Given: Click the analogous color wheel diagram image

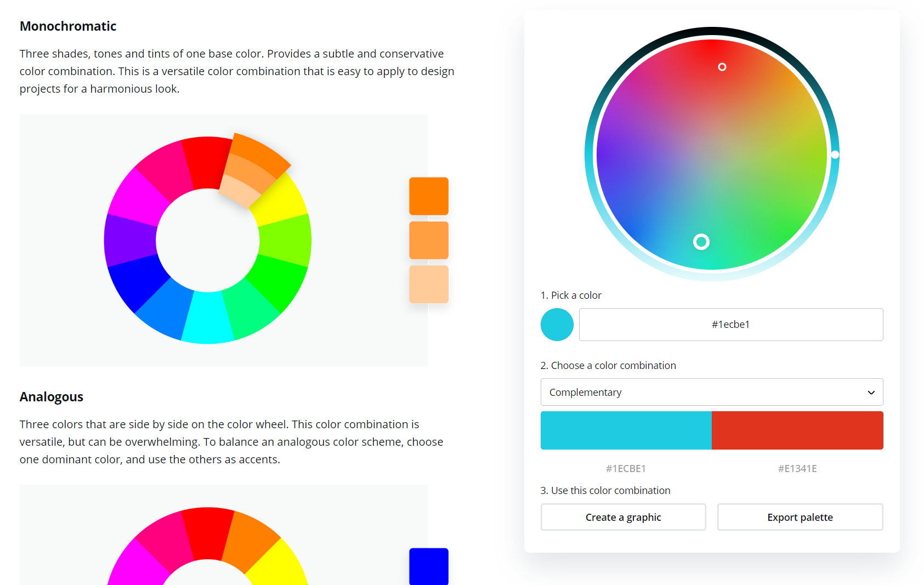Looking at the screenshot, I should coord(224,535).
